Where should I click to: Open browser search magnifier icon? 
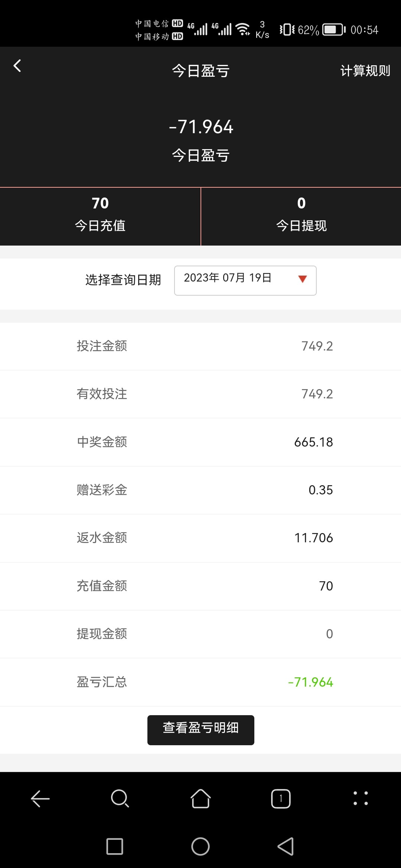pos(120,799)
